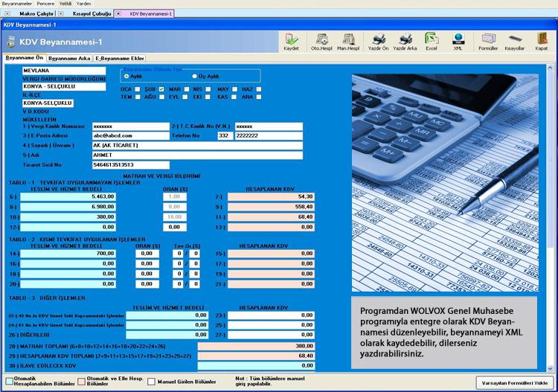Image resolution: width=558 pixels, height=392 pixels.
Task: Click the Kaydet save icon
Action: click(291, 41)
